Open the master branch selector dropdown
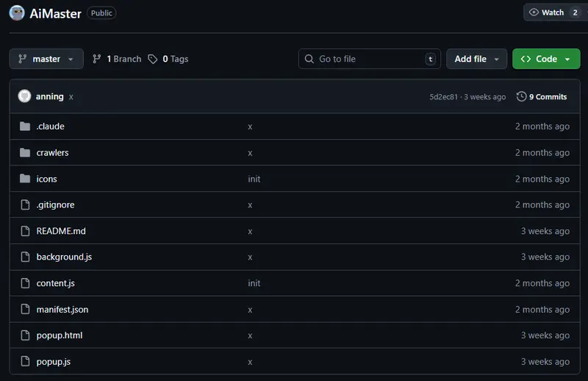Image resolution: width=588 pixels, height=381 pixels. [46, 59]
